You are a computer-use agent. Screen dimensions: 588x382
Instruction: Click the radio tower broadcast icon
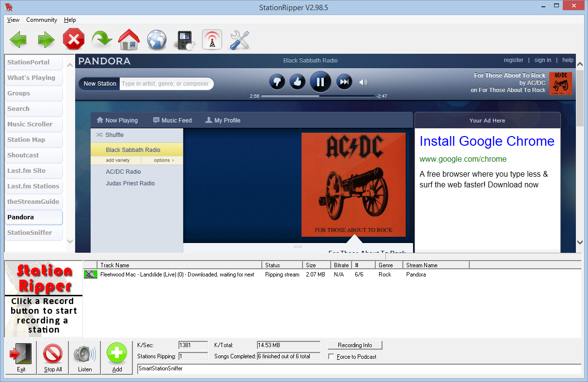coord(212,40)
